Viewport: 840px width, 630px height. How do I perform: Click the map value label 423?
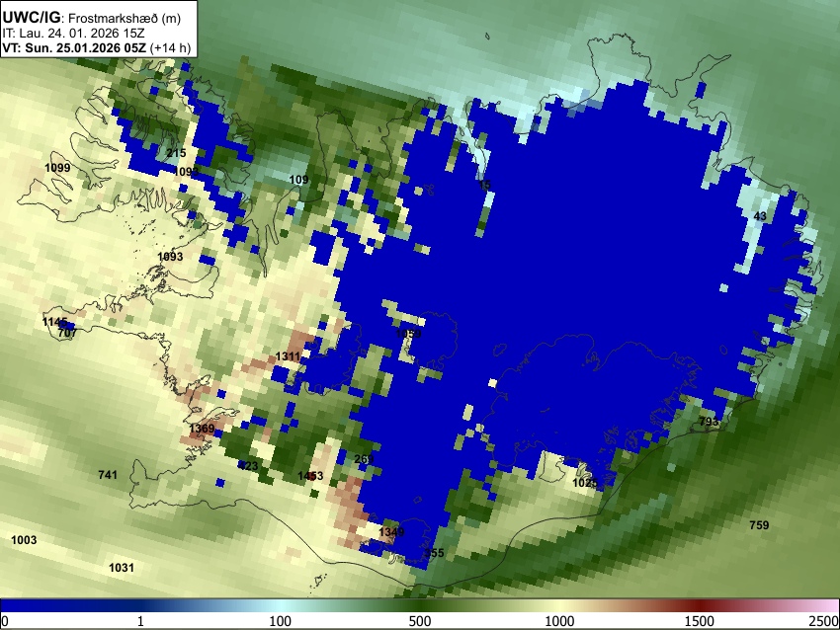point(249,466)
